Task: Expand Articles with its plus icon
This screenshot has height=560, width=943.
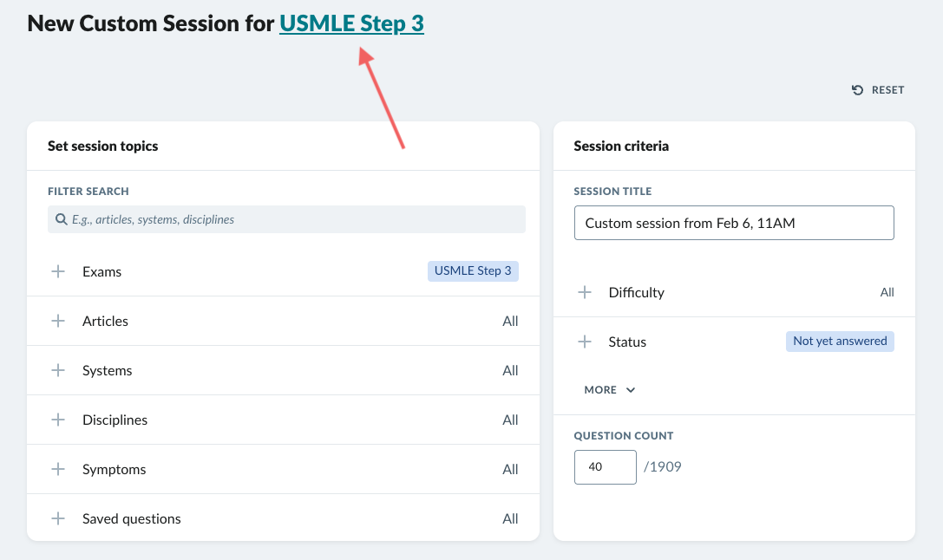Action: tap(58, 321)
